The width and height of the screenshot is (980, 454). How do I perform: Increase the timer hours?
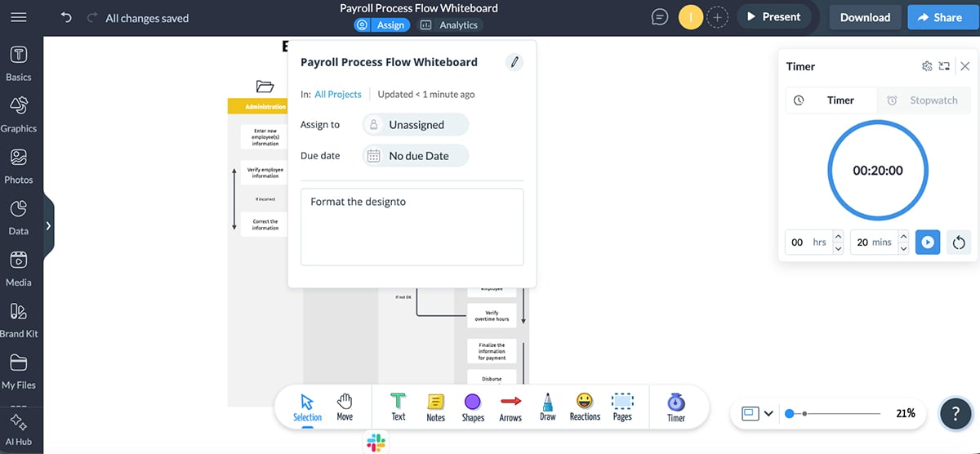tap(837, 237)
